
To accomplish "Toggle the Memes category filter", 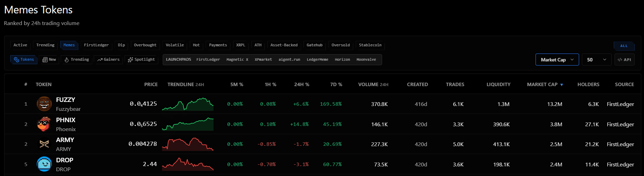I will [69, 45].
